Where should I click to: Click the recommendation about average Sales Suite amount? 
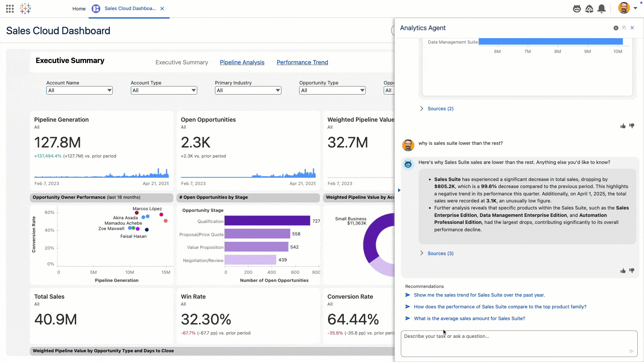[x=469, y=318]
